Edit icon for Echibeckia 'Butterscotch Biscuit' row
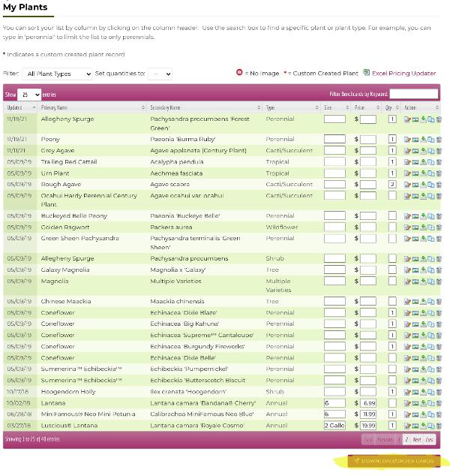The height and width of the screenshot is (476, 450). (x=407, y=381)
